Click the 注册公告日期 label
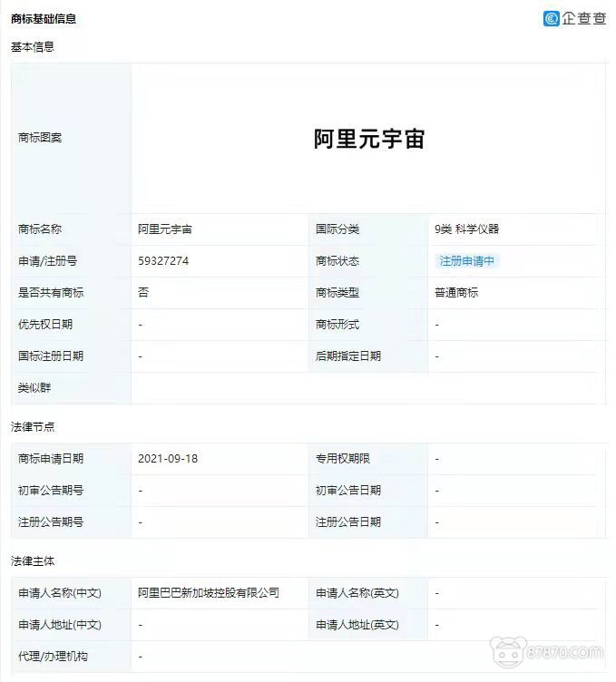 (x=348, y=522)
